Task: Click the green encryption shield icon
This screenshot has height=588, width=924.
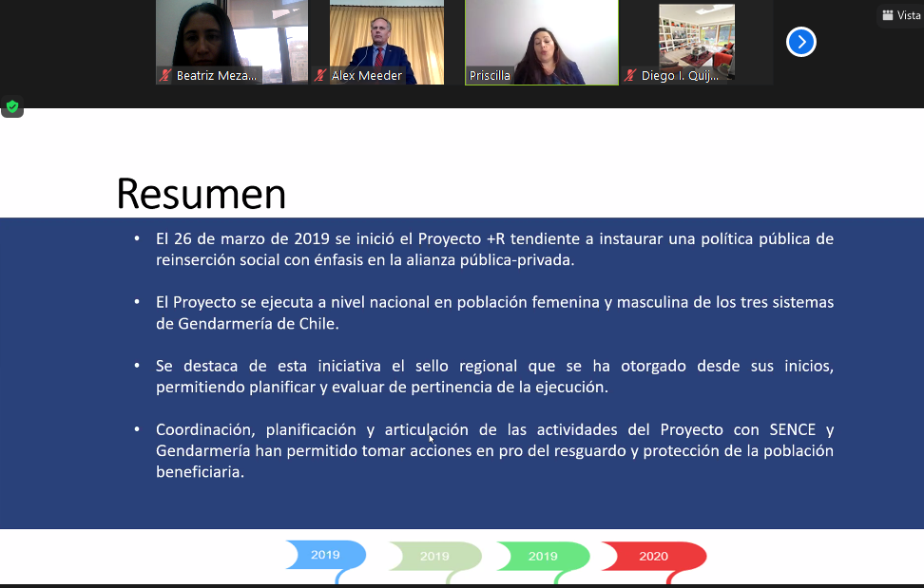Action: coord(12,107)
